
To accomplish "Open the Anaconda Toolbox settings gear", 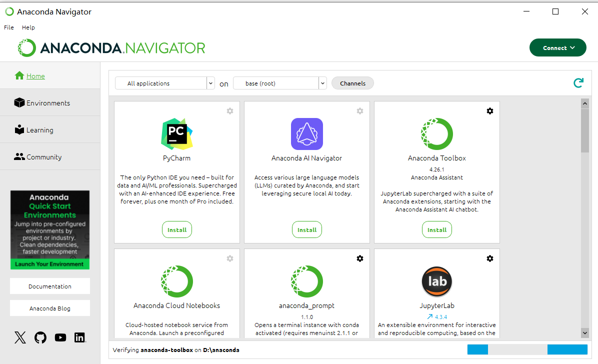I will (490, 111).
